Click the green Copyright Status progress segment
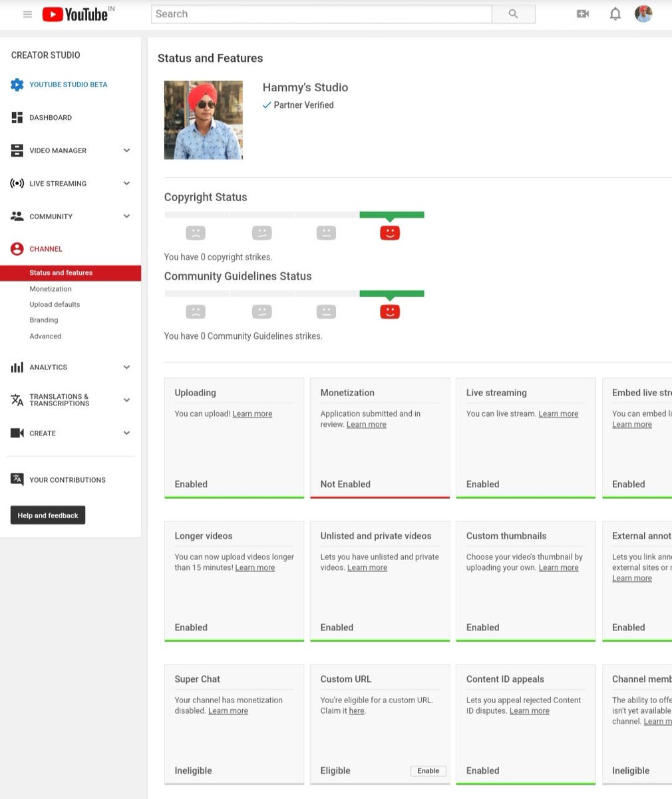Viewport: 672px width, 799px height. point(392,215)
